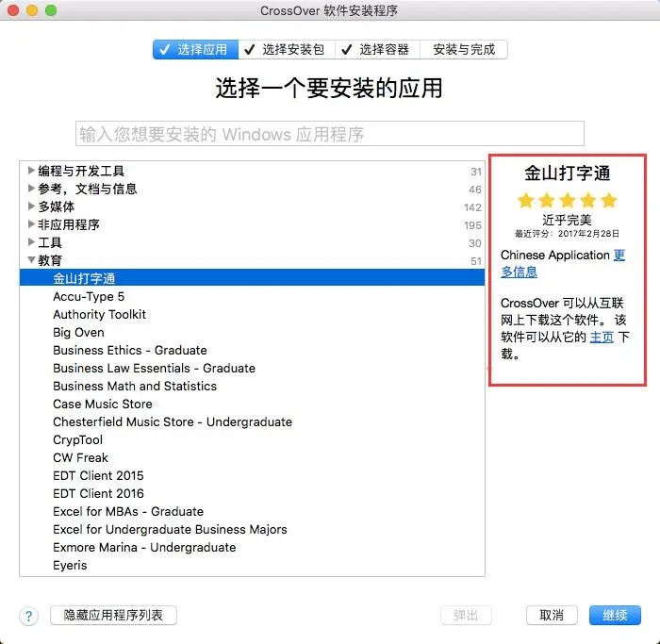660x644 pixels.
Task: Select Chesterfield Music Store - Undergraduate
Action: 252,421
